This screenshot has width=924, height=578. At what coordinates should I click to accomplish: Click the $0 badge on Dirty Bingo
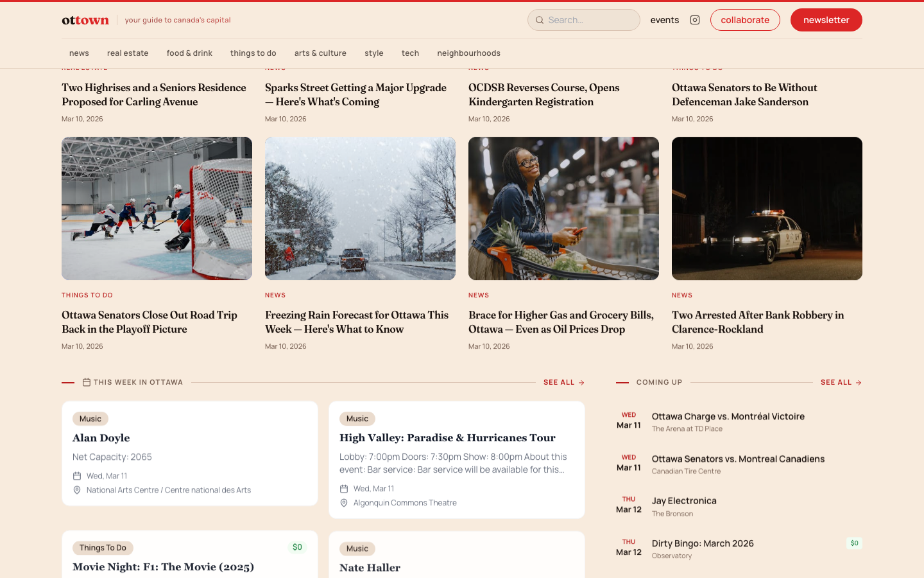854,543
